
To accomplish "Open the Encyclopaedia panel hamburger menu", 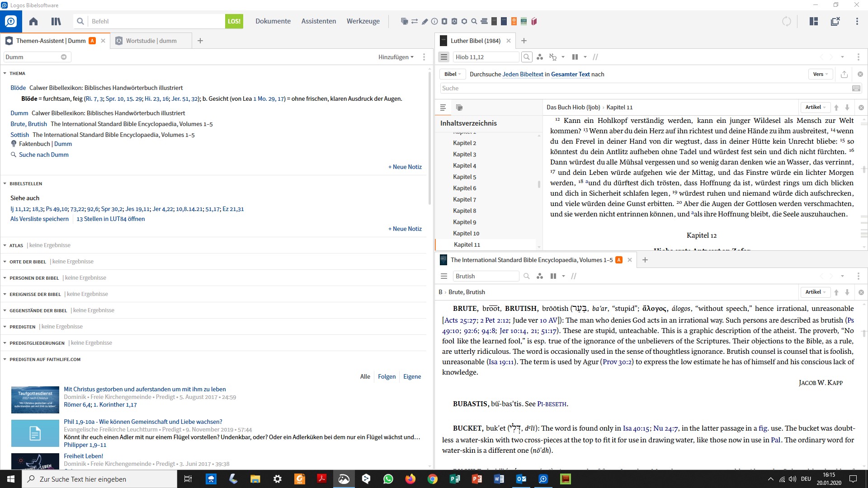I will 444,276.
